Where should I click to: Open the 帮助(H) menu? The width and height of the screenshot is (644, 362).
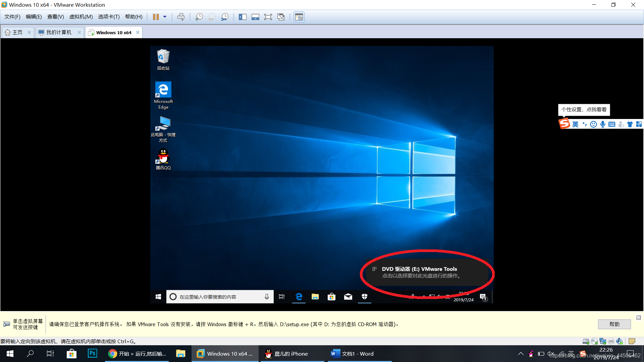click(134, 17)
